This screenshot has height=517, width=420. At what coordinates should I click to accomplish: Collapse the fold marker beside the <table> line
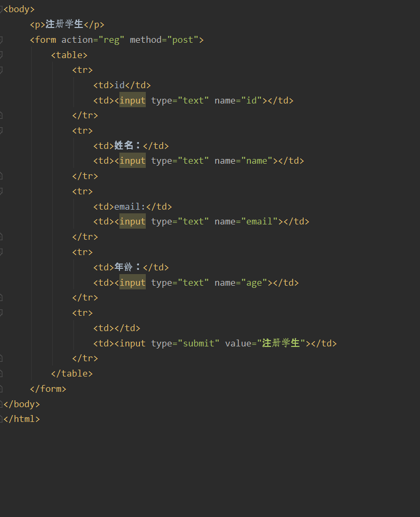pyautogui.click(x=1, y=55)
